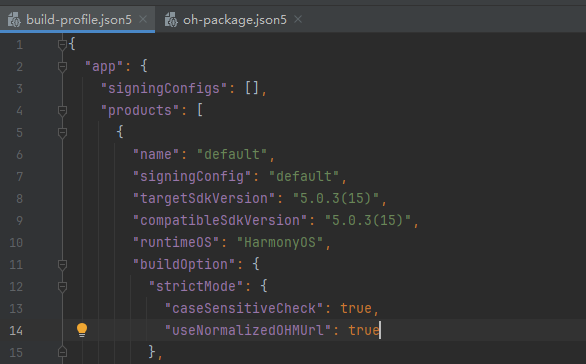Place cursor on "products" key
This screenshot has height=364, width=586.
(140, 111)
